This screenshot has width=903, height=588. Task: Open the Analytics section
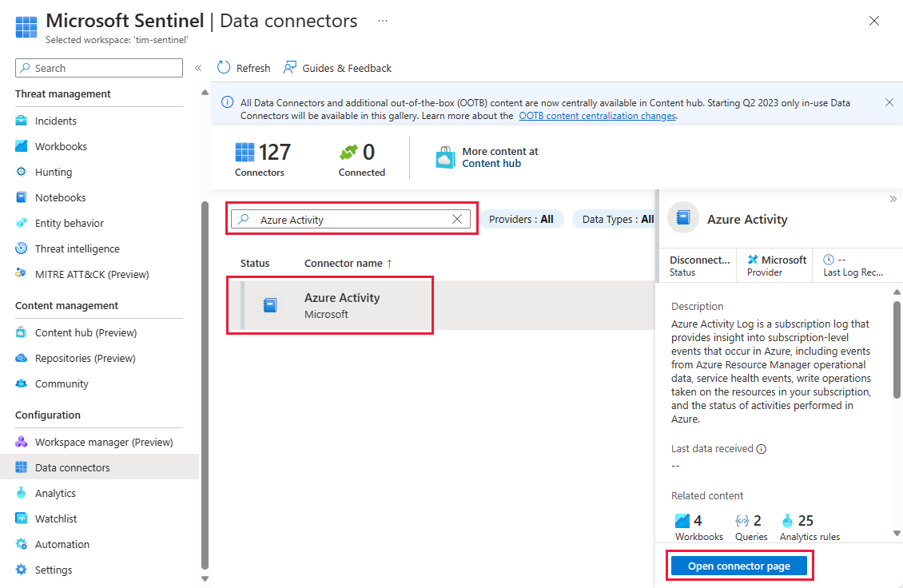click(56, 492)
